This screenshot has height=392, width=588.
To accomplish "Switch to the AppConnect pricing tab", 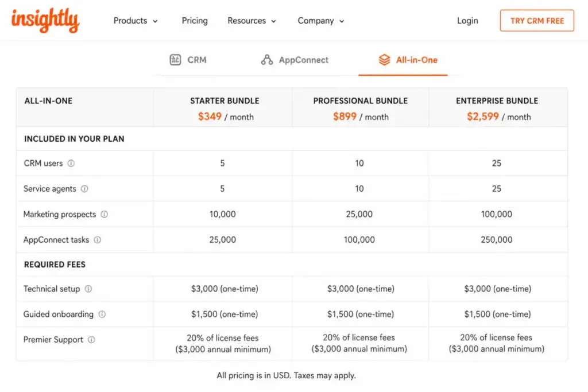I will 295,60.
